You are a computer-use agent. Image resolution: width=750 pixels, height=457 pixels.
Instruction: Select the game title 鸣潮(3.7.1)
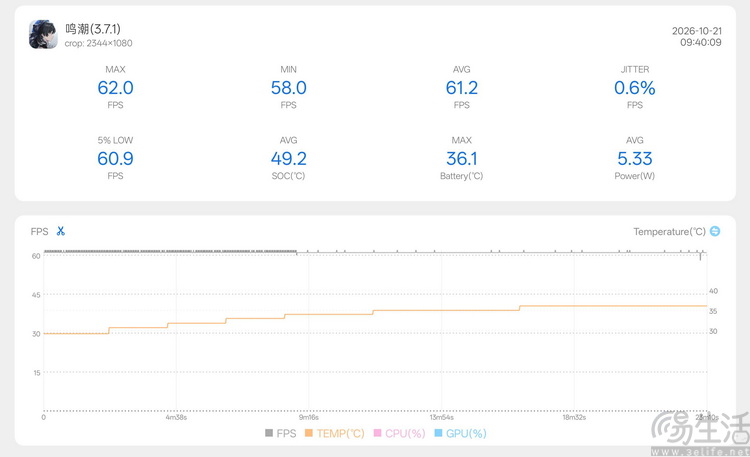(x=93, y=29)
